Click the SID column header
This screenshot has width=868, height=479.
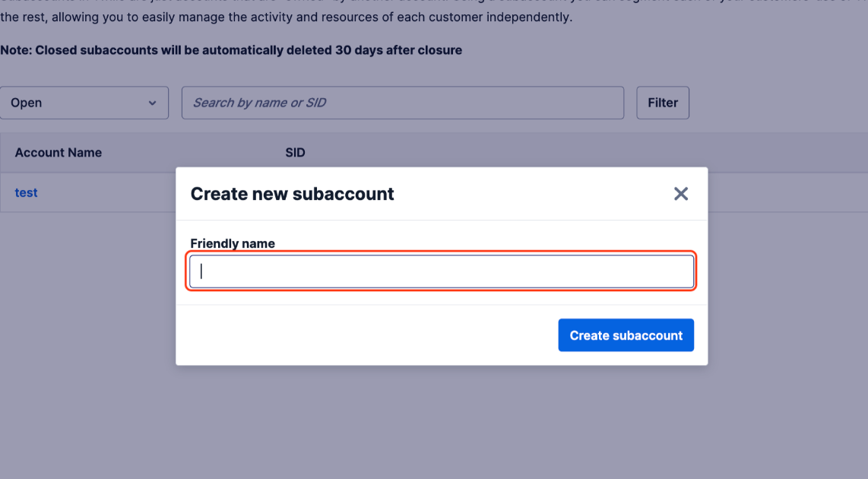point(295,153)
